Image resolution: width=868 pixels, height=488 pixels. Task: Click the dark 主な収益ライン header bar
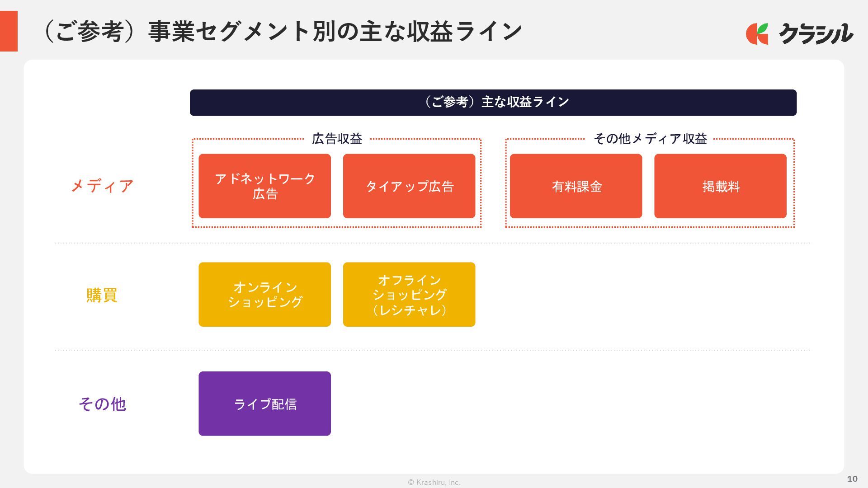pos(493,103)
